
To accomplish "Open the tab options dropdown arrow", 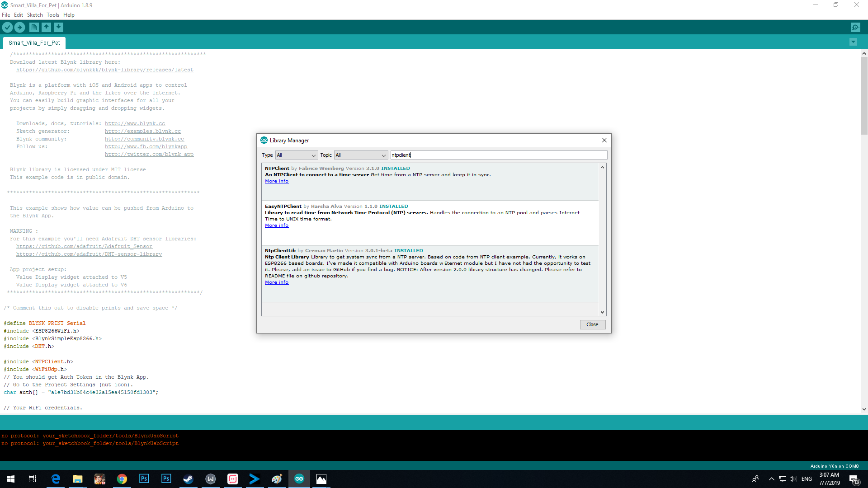I will pos(853,42).
